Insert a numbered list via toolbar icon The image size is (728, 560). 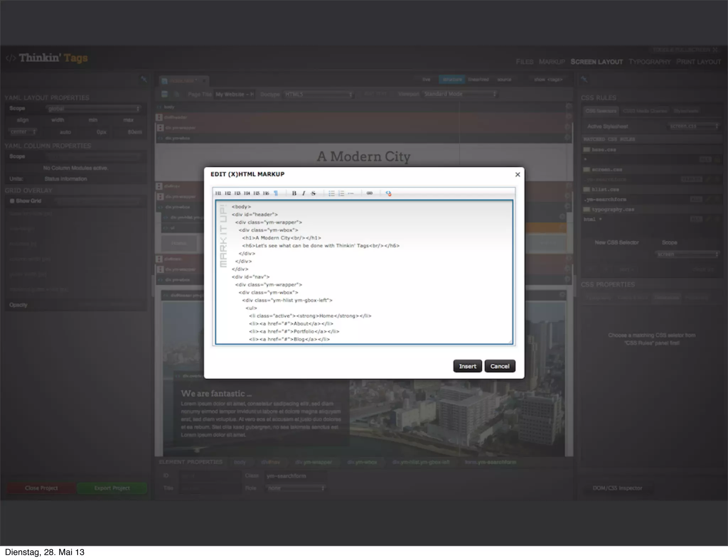(x=341, y=193)
